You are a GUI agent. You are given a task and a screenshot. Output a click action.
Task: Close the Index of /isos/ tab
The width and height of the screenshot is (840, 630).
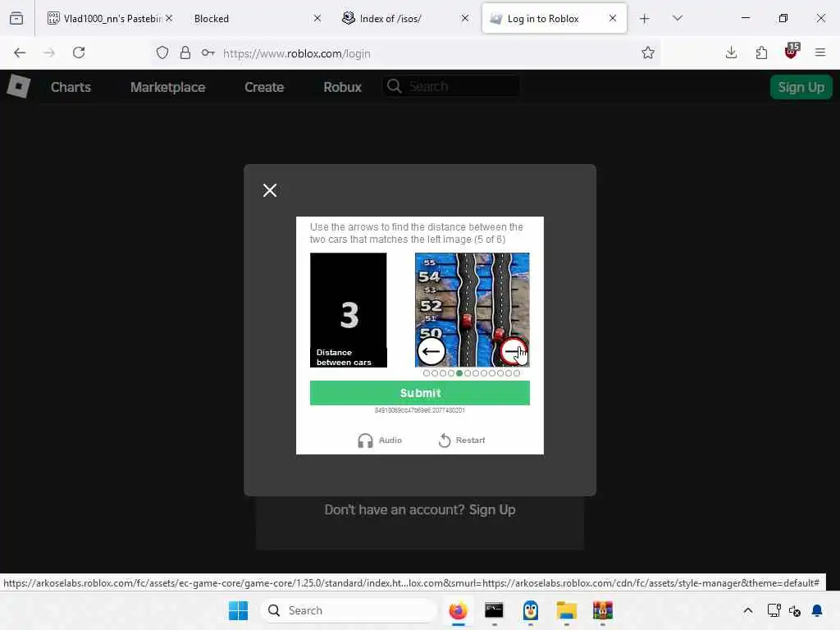pyautogui.click(x=465, y=18)
